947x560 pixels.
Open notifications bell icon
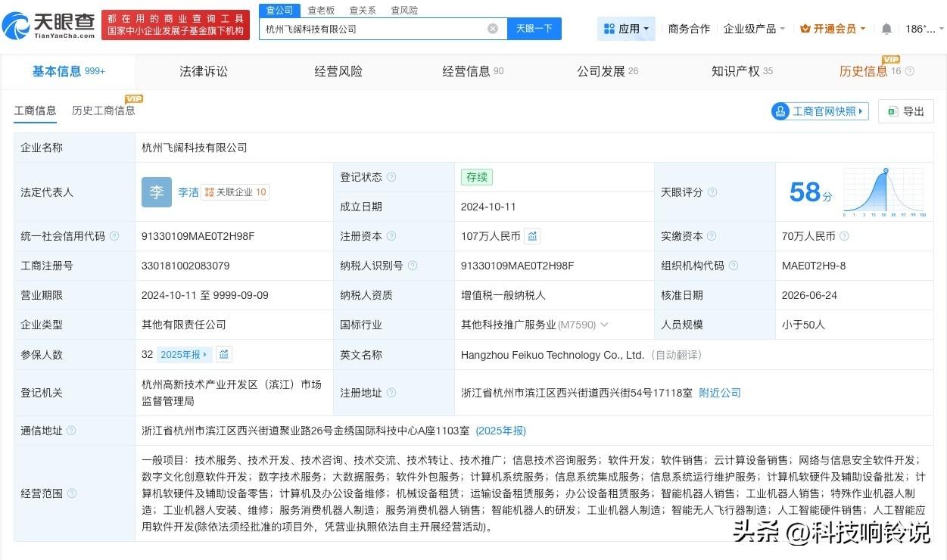click(886, 29)
